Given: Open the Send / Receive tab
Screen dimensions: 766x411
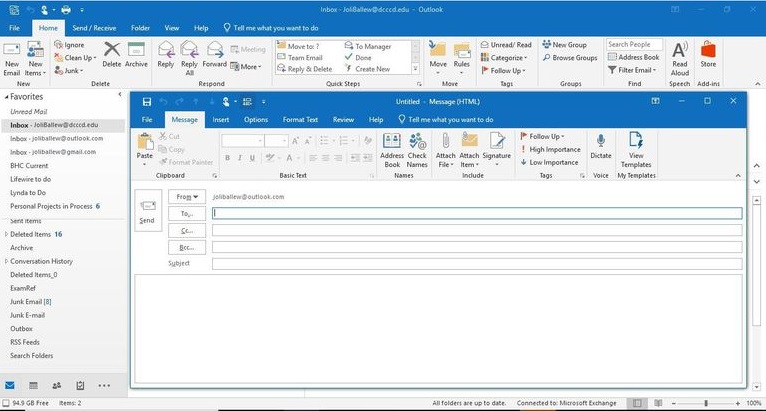Looking at the screenshot, I should pyautogui.click(x=93, y=28).
